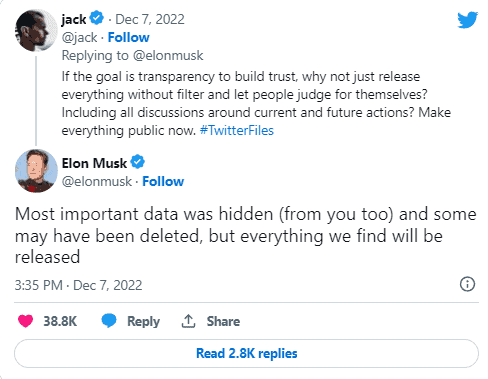Click jack's verified badge icon
488x379 pixels.
coord(97,18)
